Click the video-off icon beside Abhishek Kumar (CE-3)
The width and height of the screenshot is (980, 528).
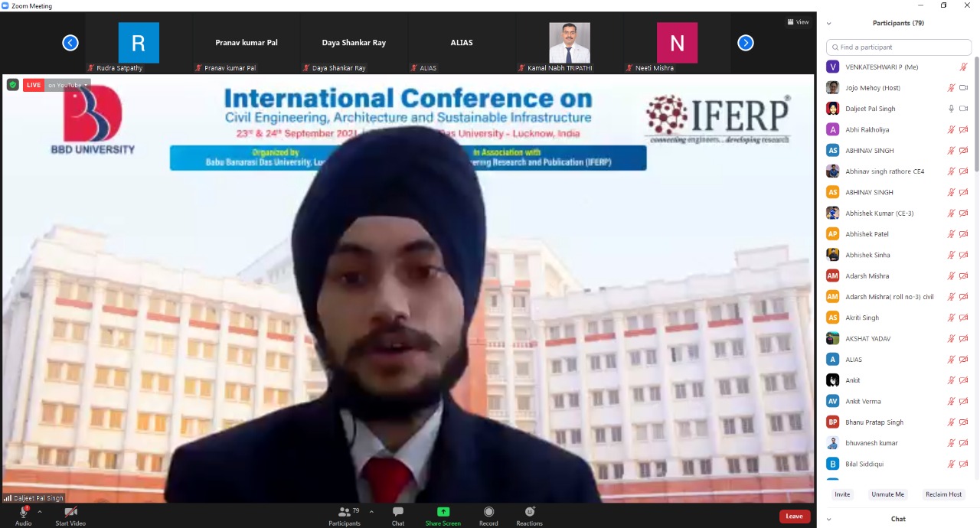[964, 213]
